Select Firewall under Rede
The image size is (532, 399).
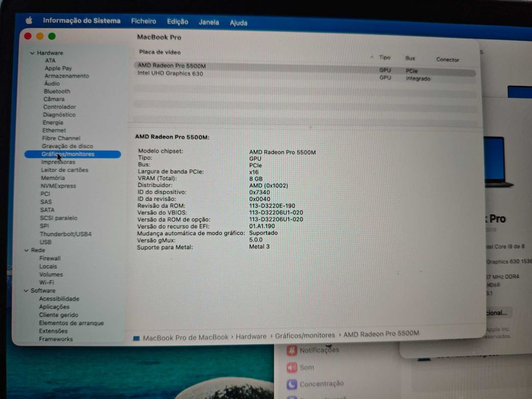tap(50, 258)
